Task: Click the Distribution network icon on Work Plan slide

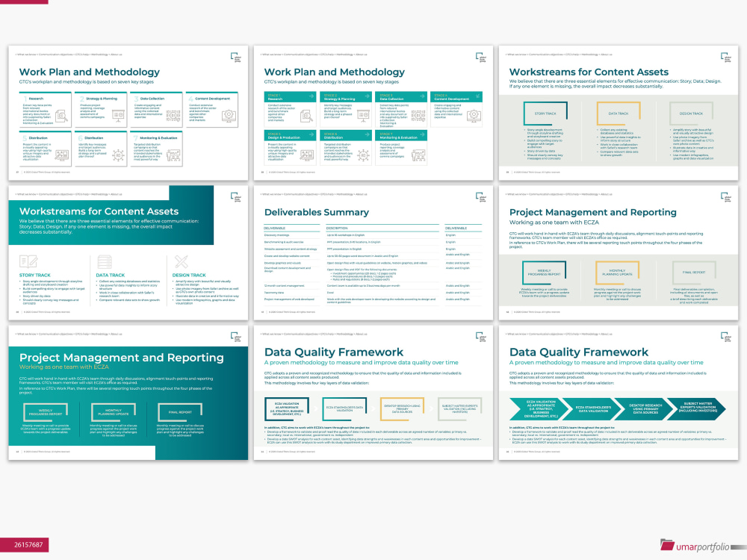Action: [117, 155]
